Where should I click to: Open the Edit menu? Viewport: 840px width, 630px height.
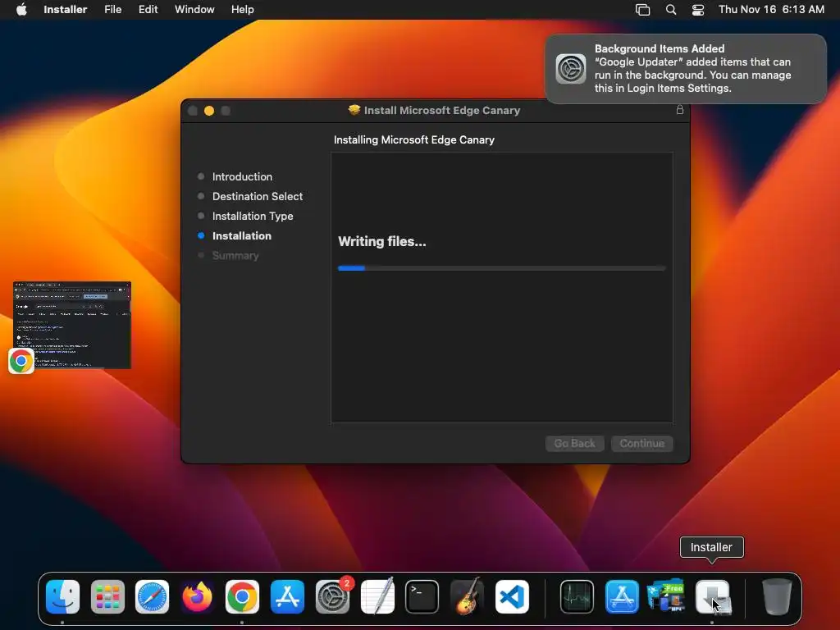tap(148, 10)
